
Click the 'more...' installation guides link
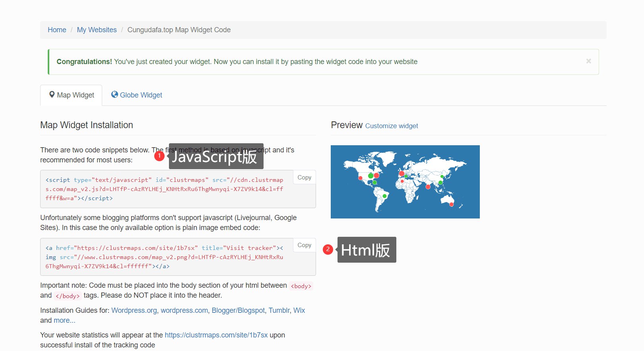pos(64,320)
